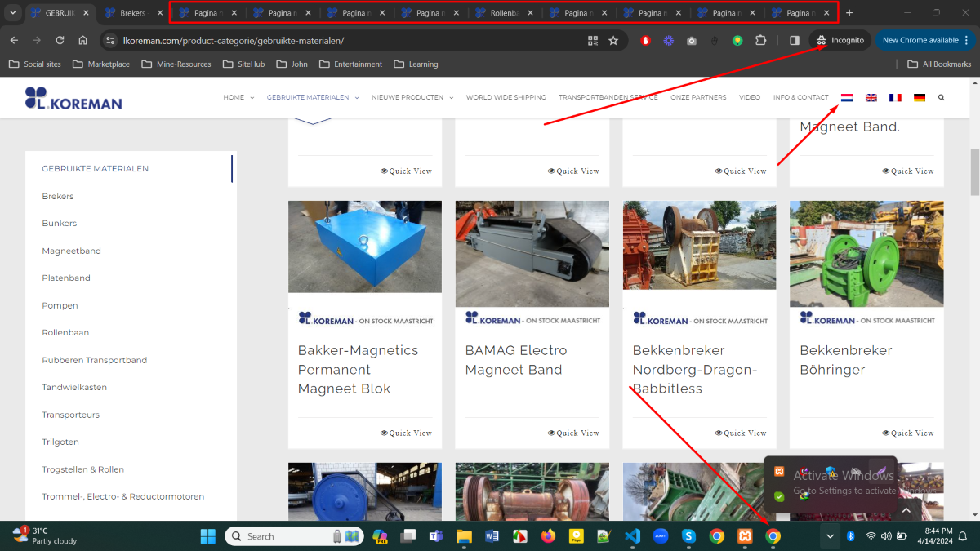The image size is (980, 551).
Task: Open XAMPP from the taskbar
Action: coord(745,536)
